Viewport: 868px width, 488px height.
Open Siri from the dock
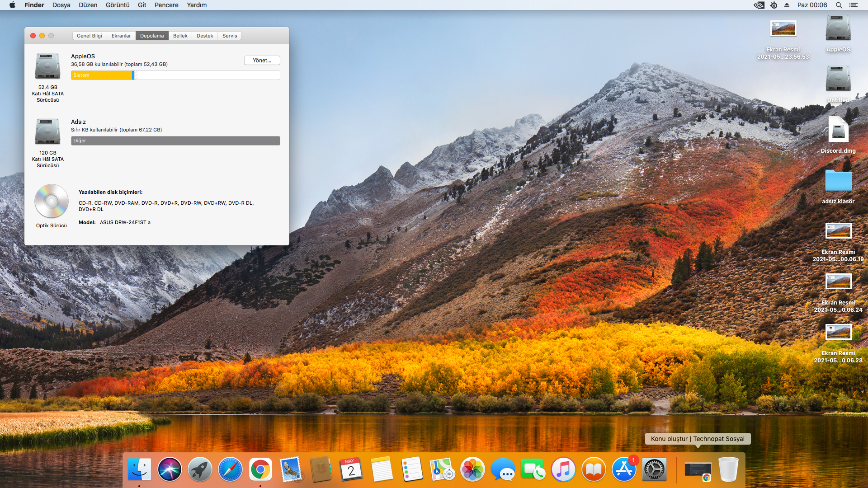170,469
